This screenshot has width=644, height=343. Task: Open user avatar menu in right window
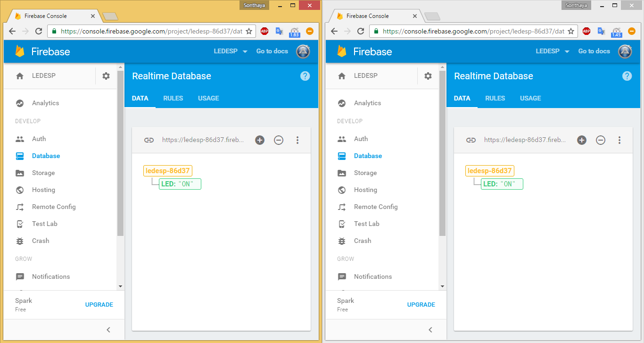[x=625, y=51]
